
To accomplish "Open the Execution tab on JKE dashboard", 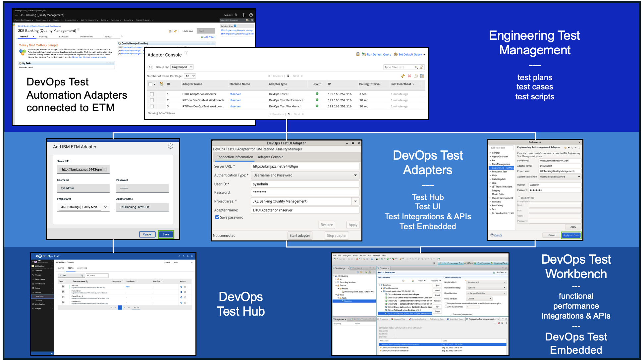I will pyautogui.click(x=64, y=37).
